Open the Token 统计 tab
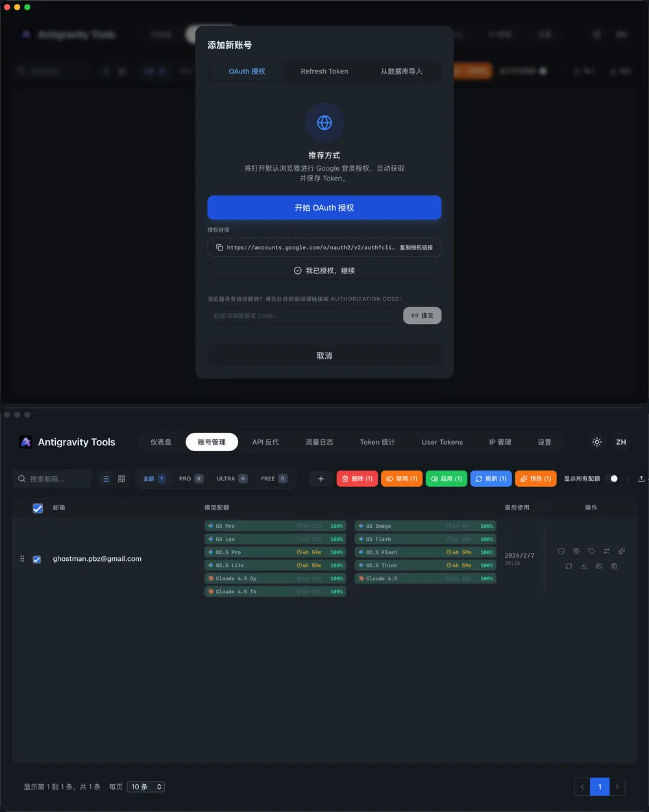Screen dimensions: 649x812 (378, 442)
